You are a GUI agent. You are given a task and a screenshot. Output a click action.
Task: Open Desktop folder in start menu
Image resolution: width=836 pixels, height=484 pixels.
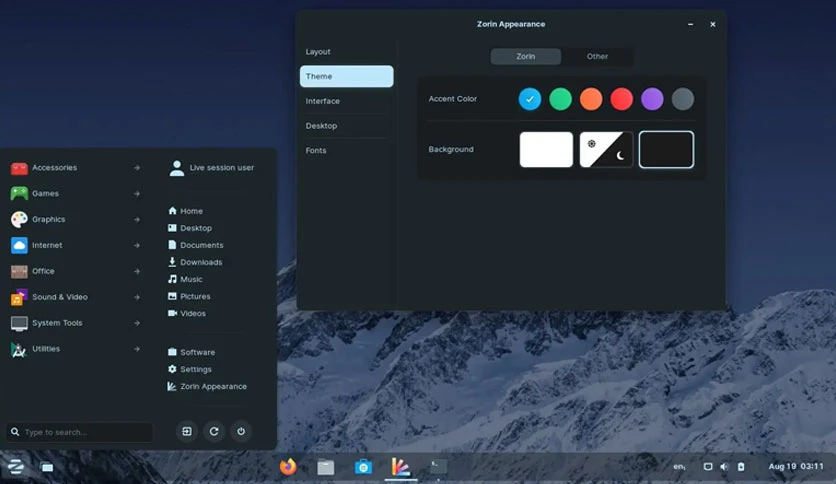(190, 228)
